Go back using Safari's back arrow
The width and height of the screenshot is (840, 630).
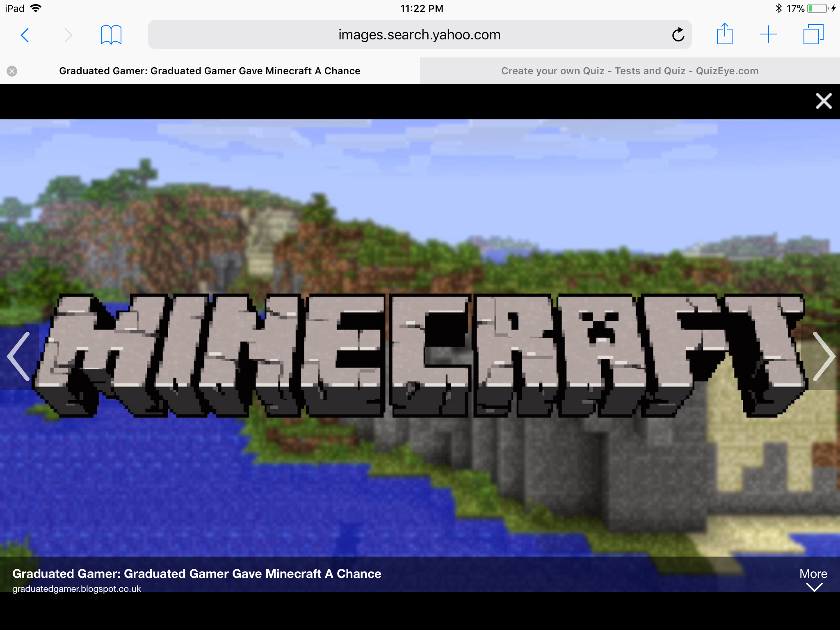click(25, 35)
